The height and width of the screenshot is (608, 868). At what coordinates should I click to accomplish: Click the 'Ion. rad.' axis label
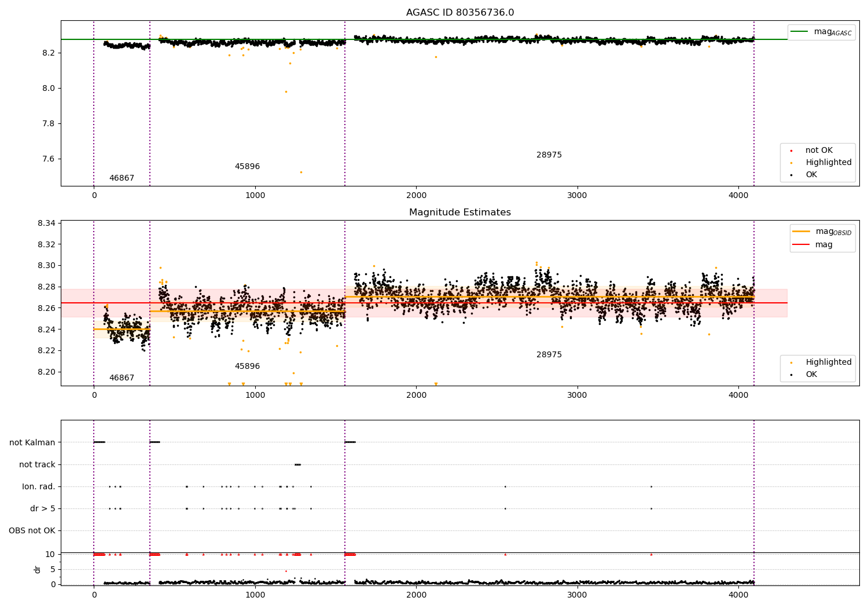[39, 487]
